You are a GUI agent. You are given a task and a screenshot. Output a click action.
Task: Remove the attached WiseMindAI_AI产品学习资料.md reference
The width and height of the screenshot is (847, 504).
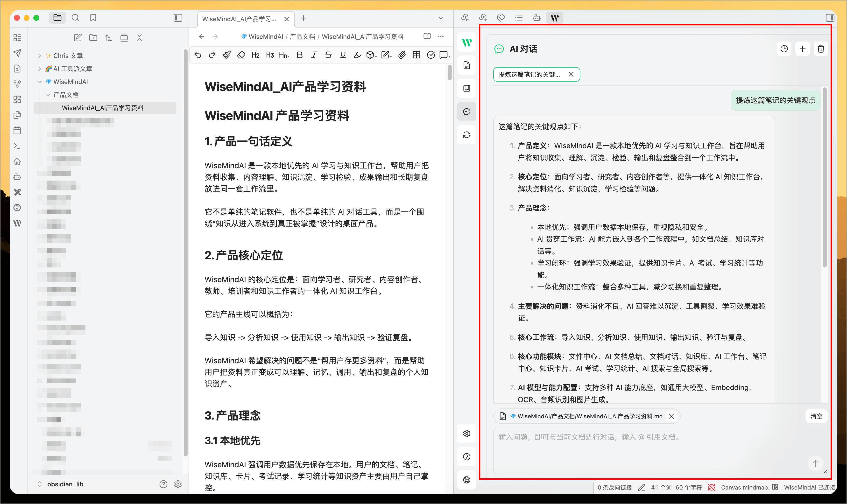tap(671, 416)
